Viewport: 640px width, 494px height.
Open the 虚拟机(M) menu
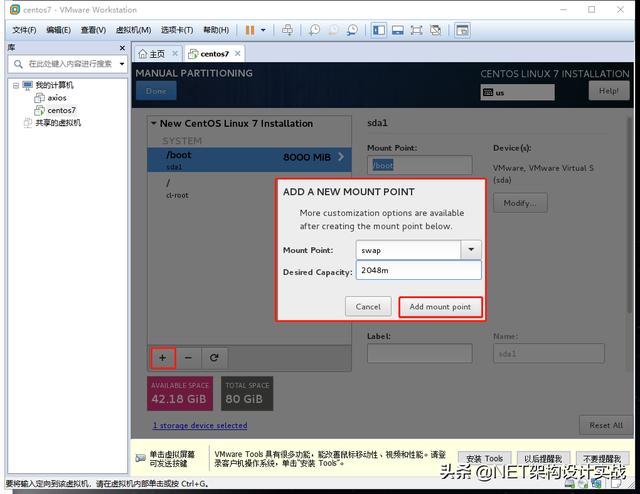(x=133, y=30)
